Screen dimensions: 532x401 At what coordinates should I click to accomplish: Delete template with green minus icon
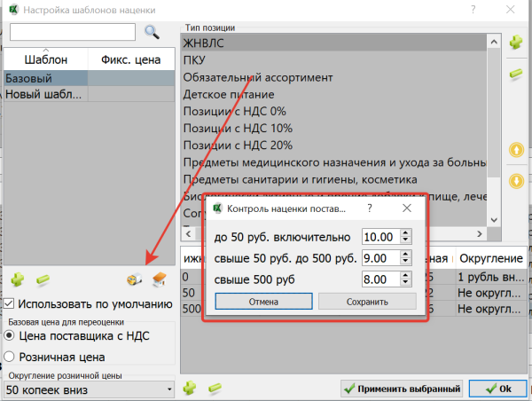42,280
